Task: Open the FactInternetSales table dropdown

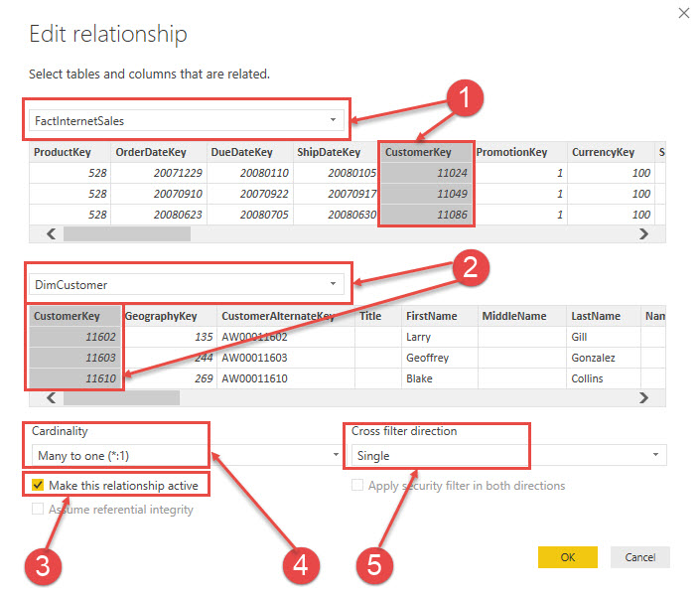Action: click(x=187, y=120)
